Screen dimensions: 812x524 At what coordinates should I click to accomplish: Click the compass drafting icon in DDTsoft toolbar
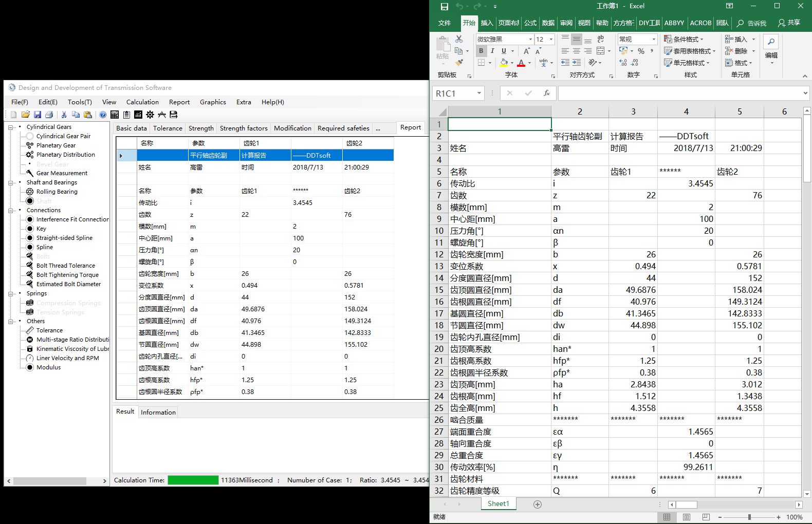pyautogui.click(x=162, y=115)
